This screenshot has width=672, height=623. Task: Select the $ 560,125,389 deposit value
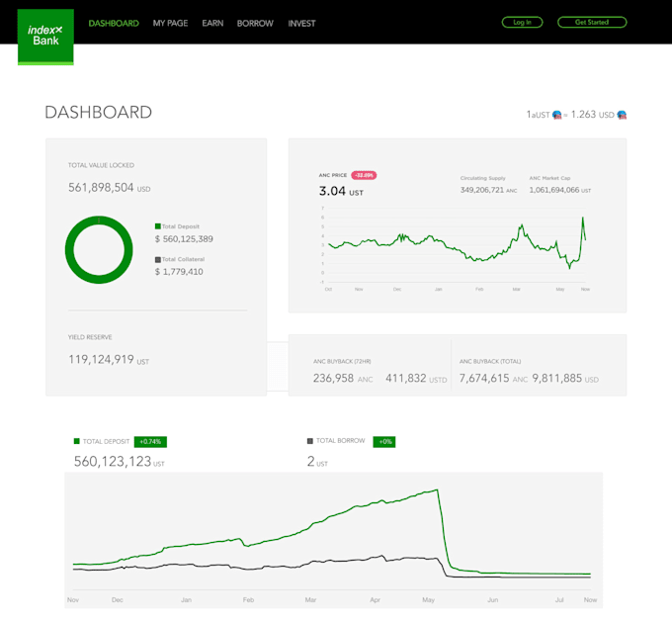(184, 239)
